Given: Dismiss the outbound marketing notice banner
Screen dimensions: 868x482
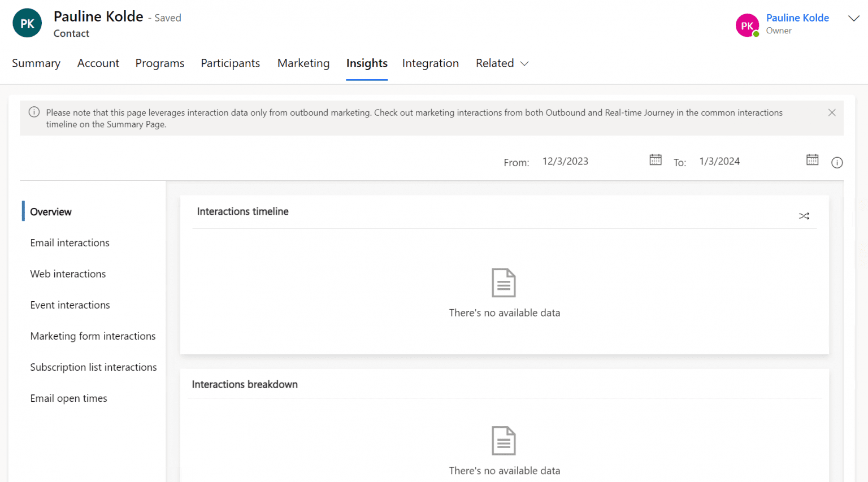Looking at the screenshot, I should click(x=831, y=112).
